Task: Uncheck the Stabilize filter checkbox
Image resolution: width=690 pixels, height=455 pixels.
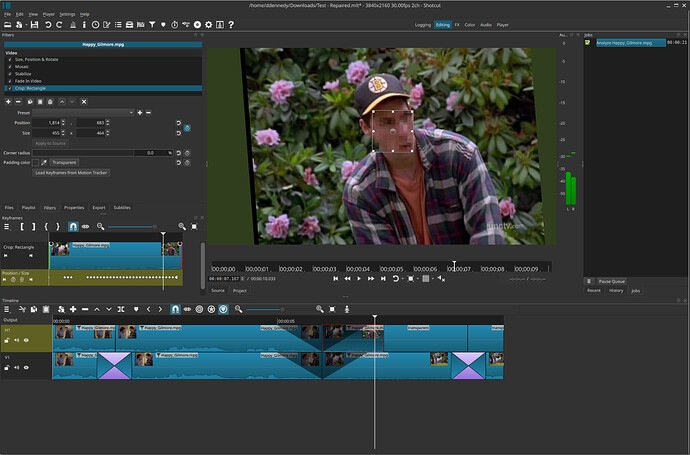Action: (10, 74)
